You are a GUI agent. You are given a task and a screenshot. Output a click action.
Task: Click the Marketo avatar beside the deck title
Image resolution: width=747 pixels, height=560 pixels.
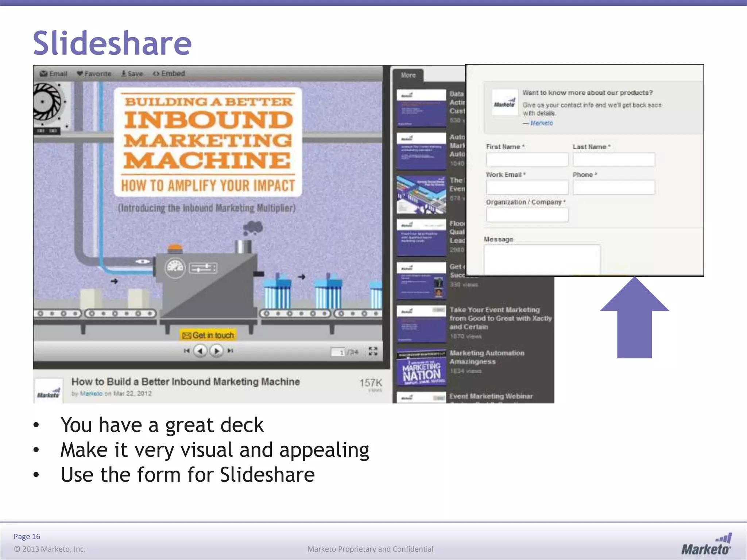48,391
